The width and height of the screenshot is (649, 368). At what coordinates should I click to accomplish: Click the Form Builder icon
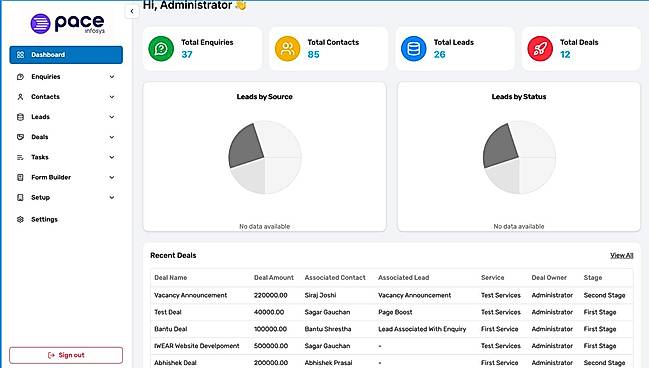(20, 177)
